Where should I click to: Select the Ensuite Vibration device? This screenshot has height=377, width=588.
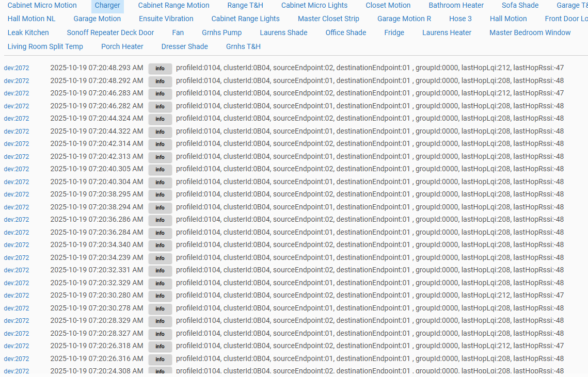click(x=166, y=19)
